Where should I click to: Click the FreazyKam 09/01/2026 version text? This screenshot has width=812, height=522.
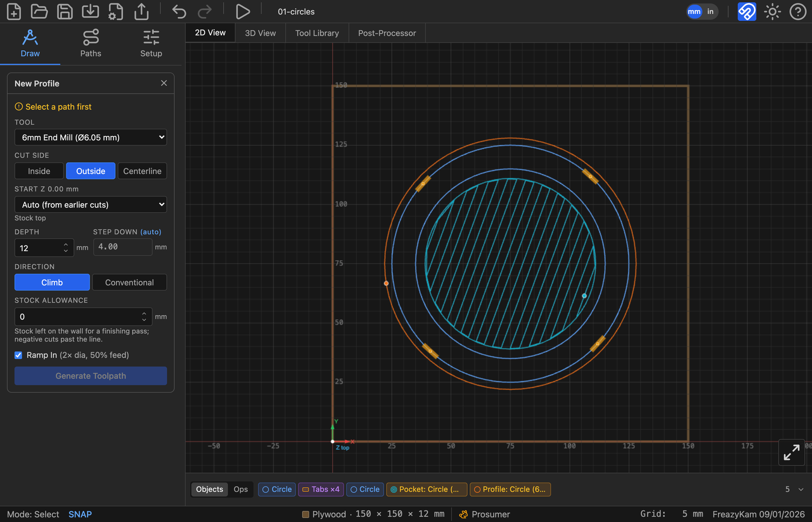coord(759,514)
